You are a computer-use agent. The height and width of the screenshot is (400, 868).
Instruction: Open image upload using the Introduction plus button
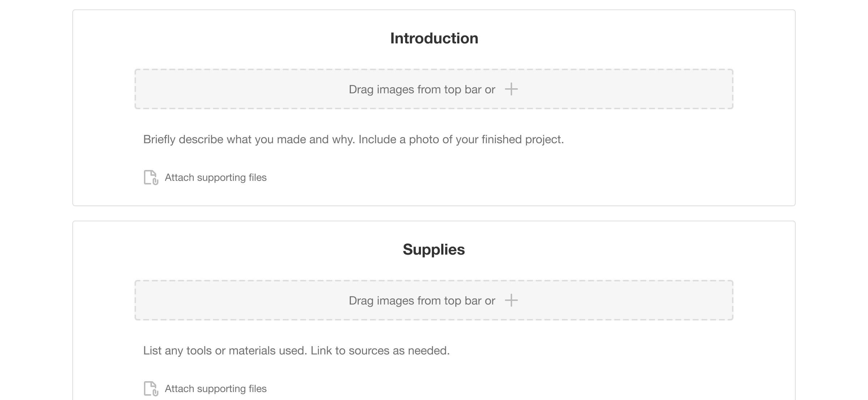(511, 89)
